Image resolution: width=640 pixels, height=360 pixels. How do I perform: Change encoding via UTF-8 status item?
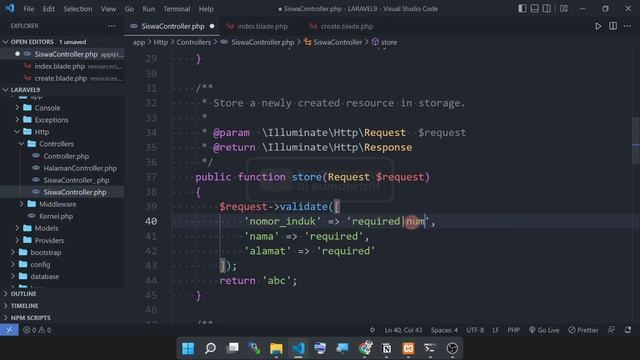point(475,330)
